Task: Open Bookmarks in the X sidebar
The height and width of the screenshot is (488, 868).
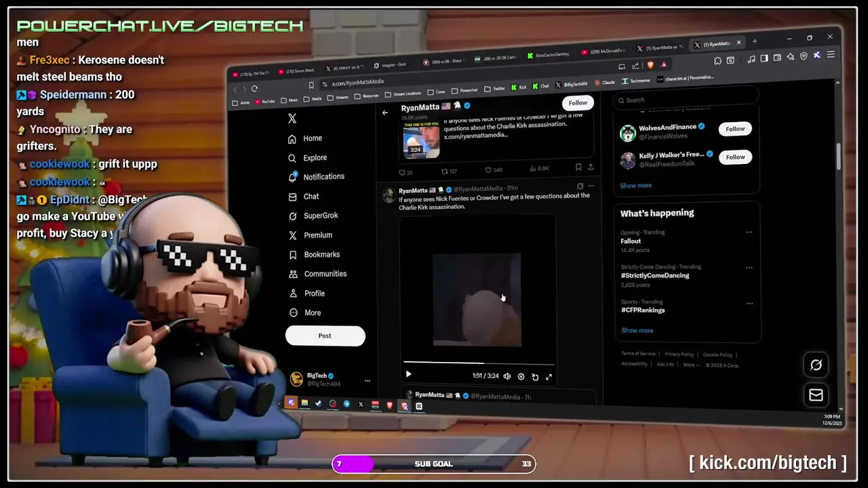Action: click(314, 255)
